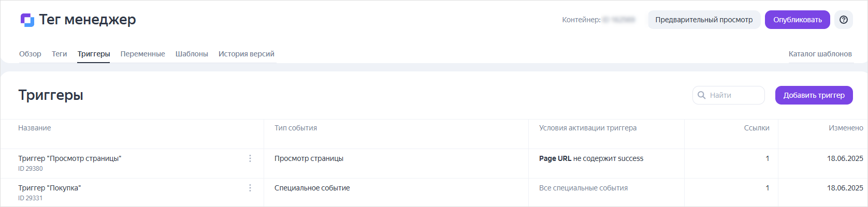Screen dimensions: 868x207
Task: Go to the Шаблоны tab
Action: pyautogui.click(x=192, y=54)
